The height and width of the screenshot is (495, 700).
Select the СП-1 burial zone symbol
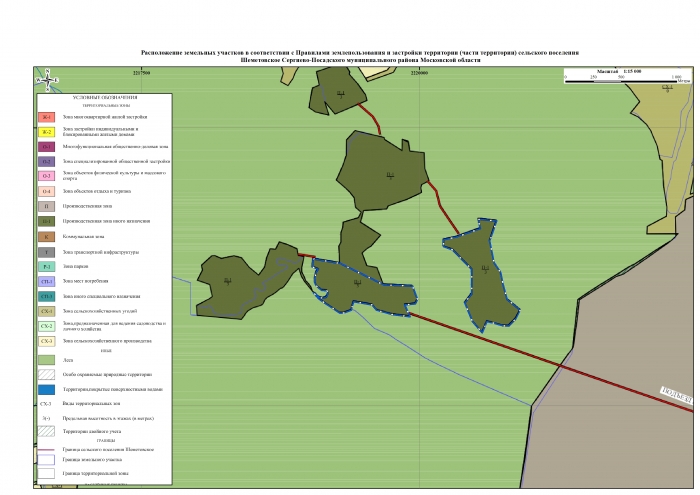(x=47, y=282)
